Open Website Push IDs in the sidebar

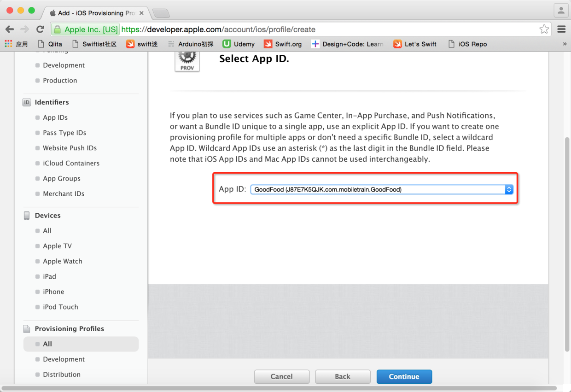[70, 148]
